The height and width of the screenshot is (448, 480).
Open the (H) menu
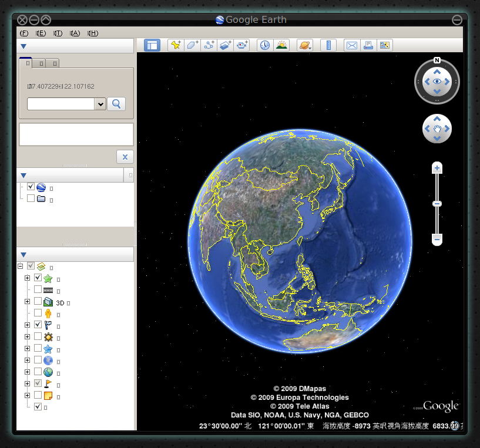93,33
